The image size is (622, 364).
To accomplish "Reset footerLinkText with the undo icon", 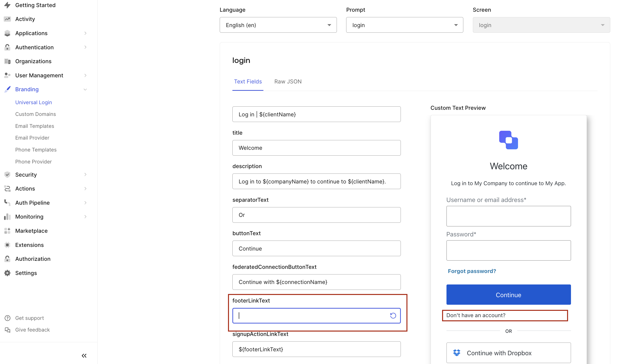I will tap(393, 315).
